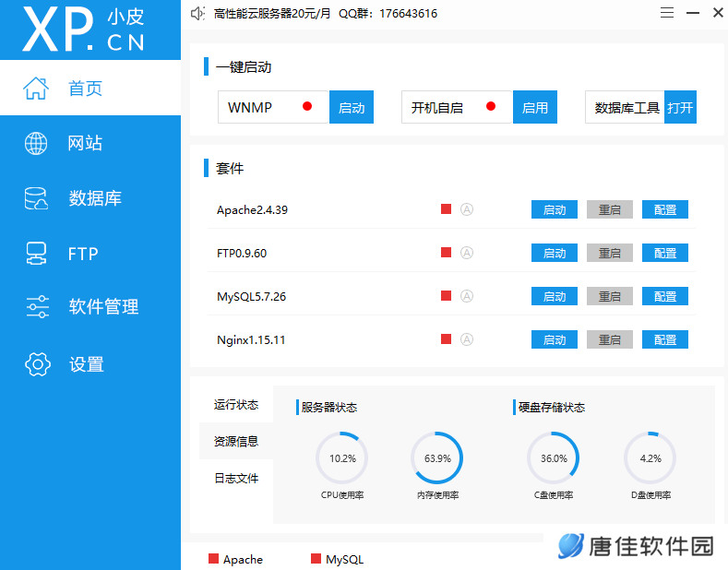Configure Nginx1.15.11
This screenshot has height=570, width=728.
click(x=665, y=339)
